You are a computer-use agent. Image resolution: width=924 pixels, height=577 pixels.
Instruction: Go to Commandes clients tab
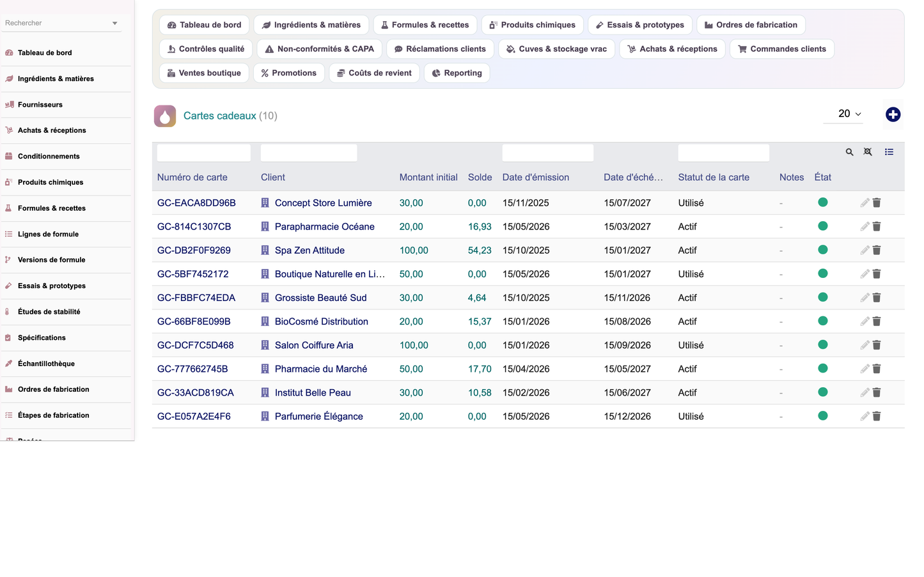click(x=782, y=49)
